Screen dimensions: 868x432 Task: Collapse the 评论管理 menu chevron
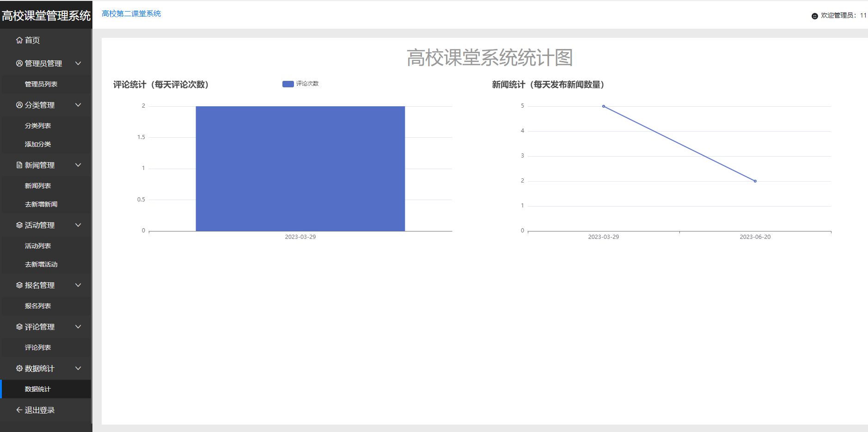78,327
